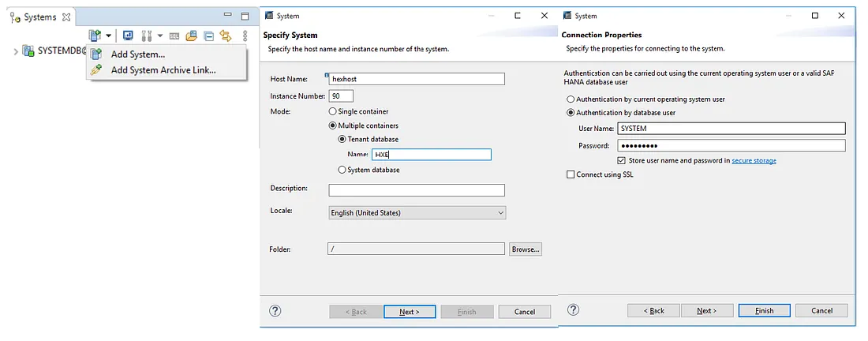Maximize the Systems view panel

pos(245,17)
